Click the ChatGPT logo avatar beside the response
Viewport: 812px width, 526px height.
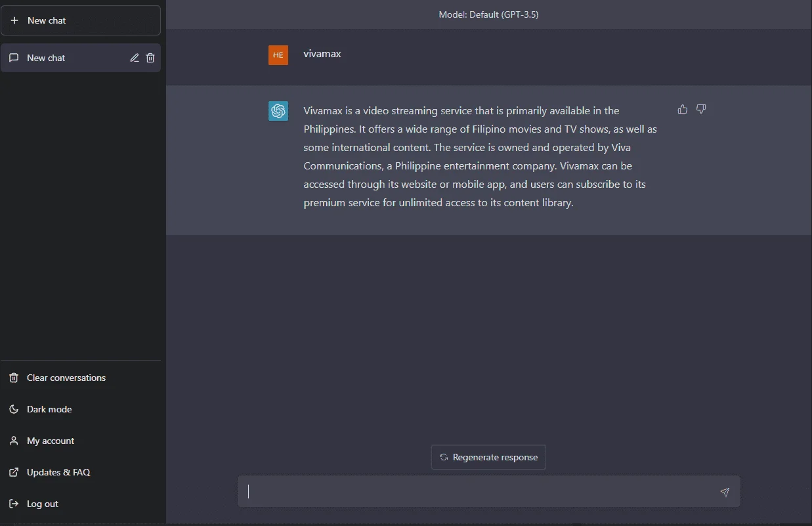click(278, 111)
